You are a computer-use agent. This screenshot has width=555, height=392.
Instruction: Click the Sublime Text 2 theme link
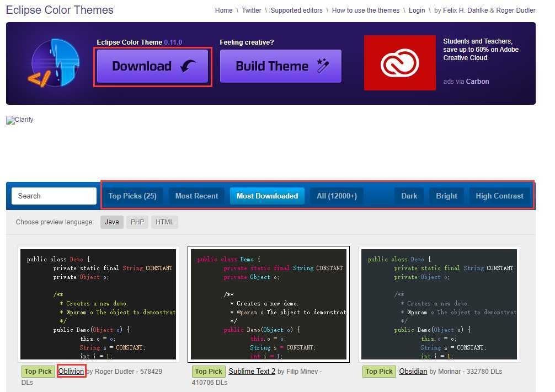click(x=252, y=371)
